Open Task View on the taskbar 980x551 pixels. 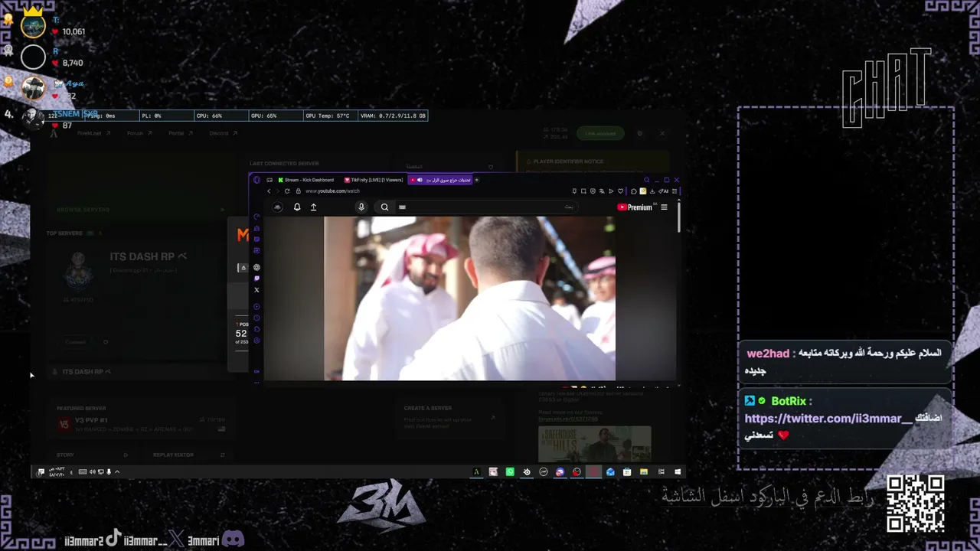(x=661, y=472)
